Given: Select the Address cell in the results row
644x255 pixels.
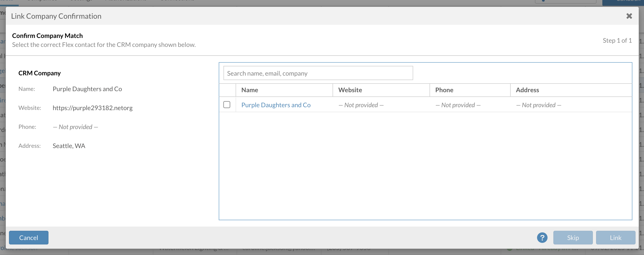Looking at the screenshot, I should [539, 105].
